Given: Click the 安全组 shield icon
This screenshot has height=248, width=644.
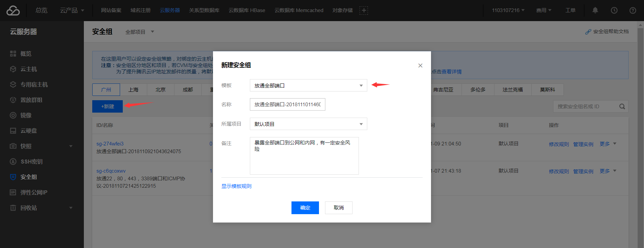Looking at the screenshot, I should (13, 177).
